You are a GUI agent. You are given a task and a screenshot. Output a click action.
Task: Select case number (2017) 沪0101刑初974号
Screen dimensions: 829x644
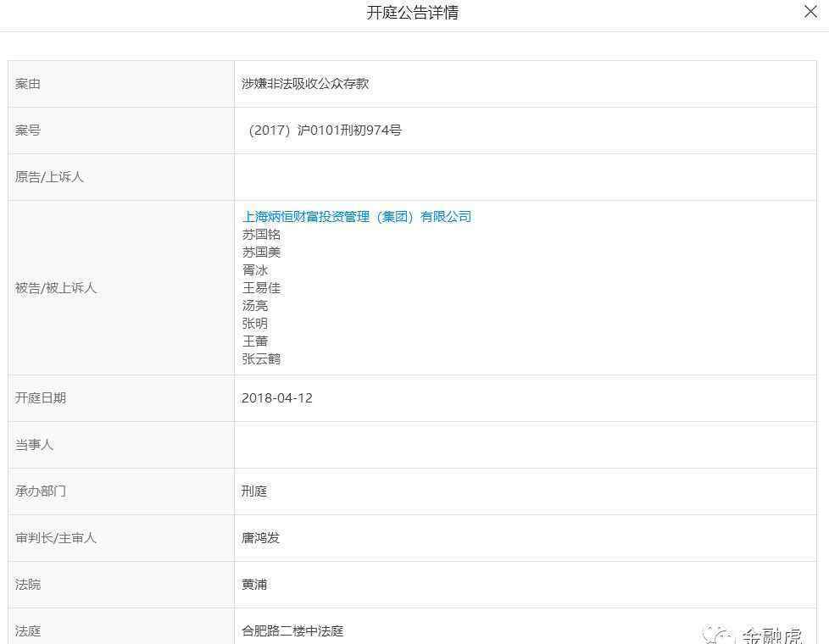tap(325, 130)
